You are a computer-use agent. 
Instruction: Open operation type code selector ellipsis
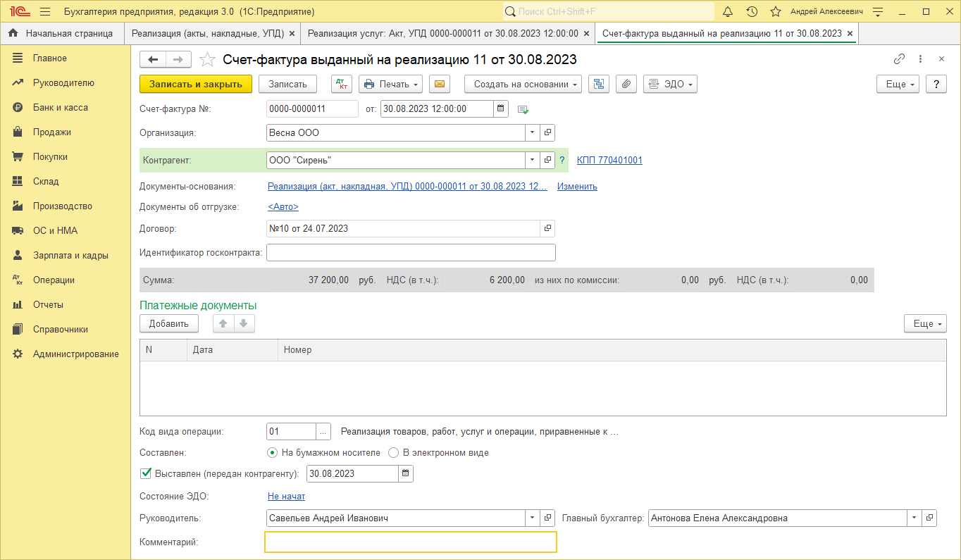pyautogui.click(x=323, y=431)
